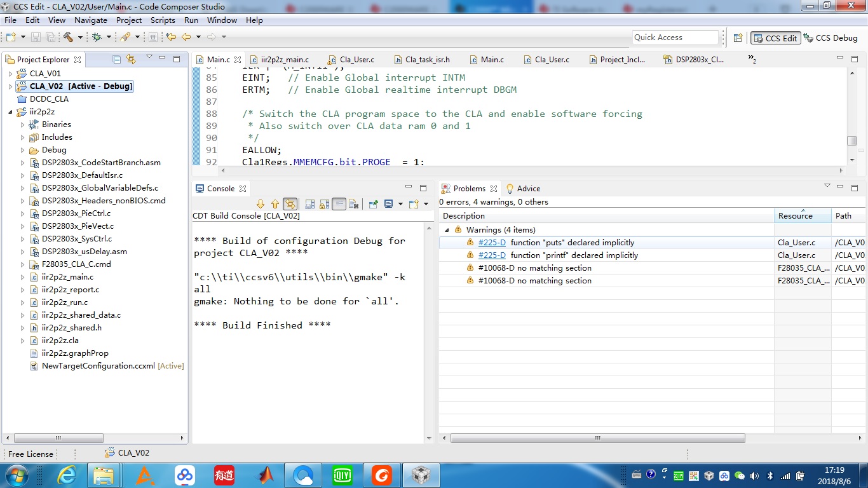This screenshot has height=488, width=868.
Task: Open #225-D link for the puts warning
Action: pyautogui.click(x=492, y=243)
